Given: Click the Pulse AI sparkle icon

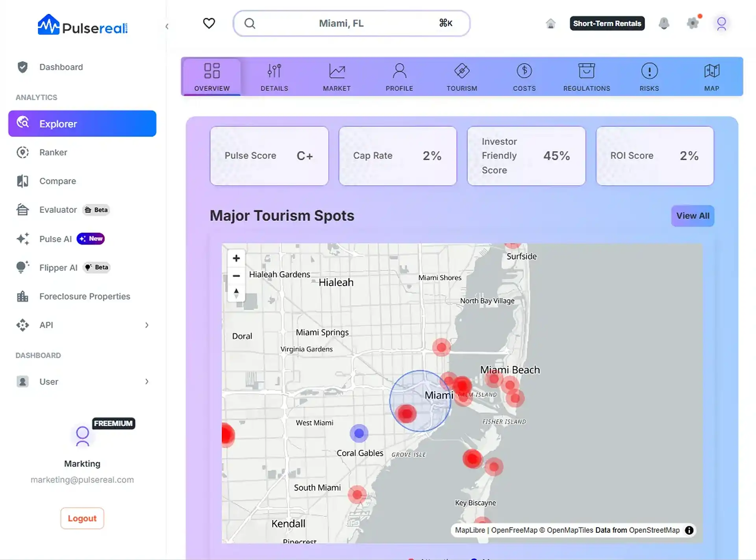Looking at the screenshot, I should coord(22,239).
